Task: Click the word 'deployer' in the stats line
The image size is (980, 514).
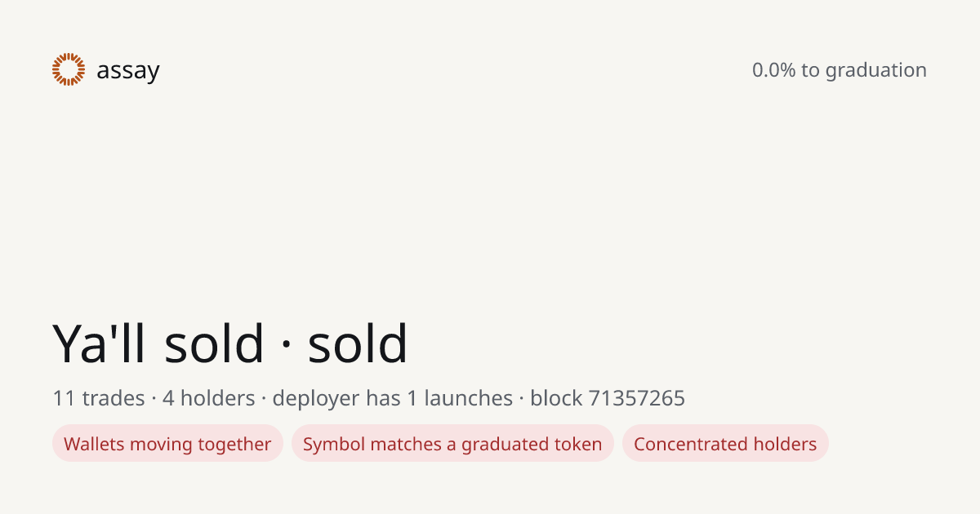Action: [316, 400]
